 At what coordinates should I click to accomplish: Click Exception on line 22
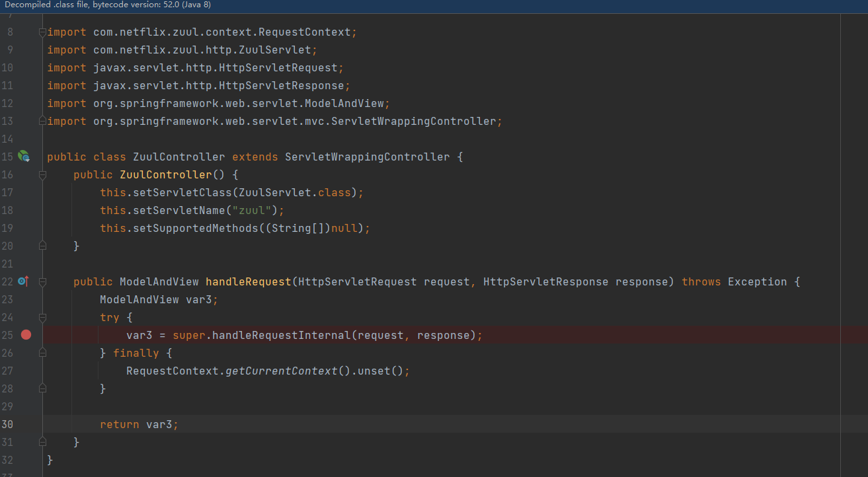758,281
